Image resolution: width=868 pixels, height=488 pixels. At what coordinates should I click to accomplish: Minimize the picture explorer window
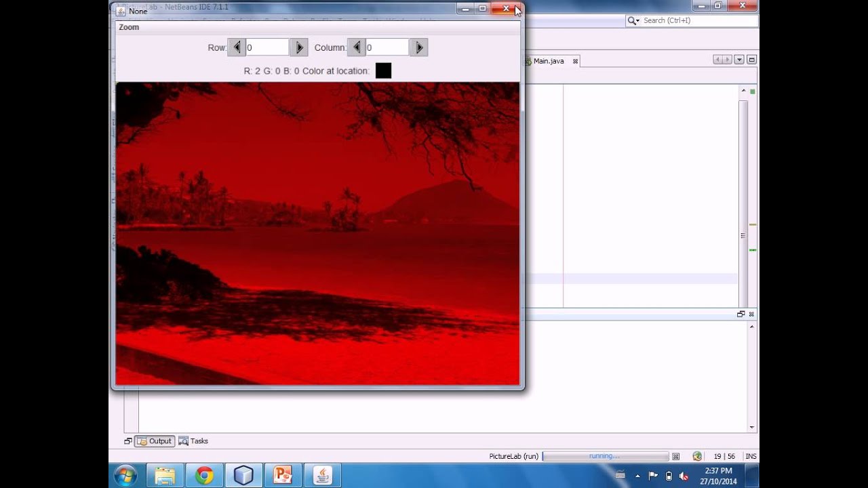click(x=465, y=8)
